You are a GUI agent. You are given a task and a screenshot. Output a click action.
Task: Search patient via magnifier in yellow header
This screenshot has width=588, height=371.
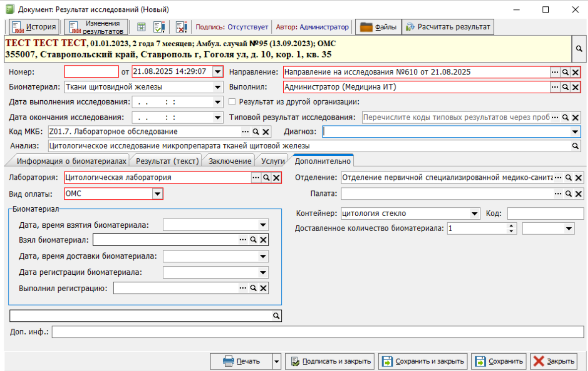tap(579, 49)
